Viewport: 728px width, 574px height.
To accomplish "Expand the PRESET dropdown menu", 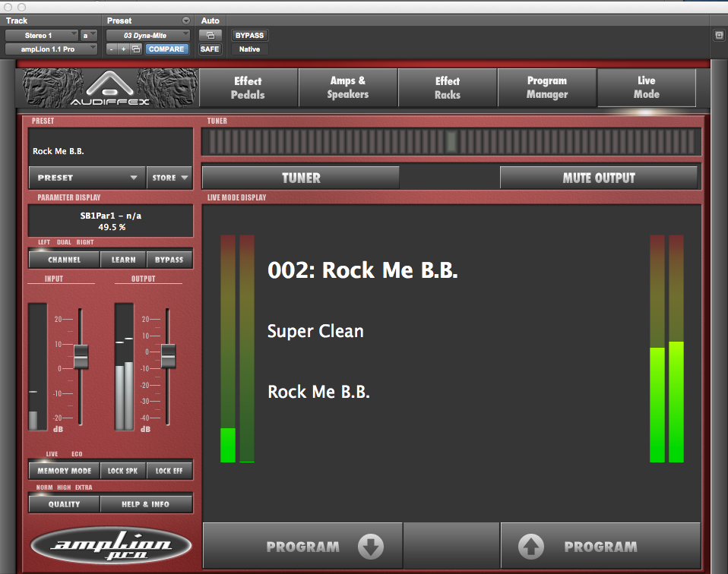I will tap(87, 178).
